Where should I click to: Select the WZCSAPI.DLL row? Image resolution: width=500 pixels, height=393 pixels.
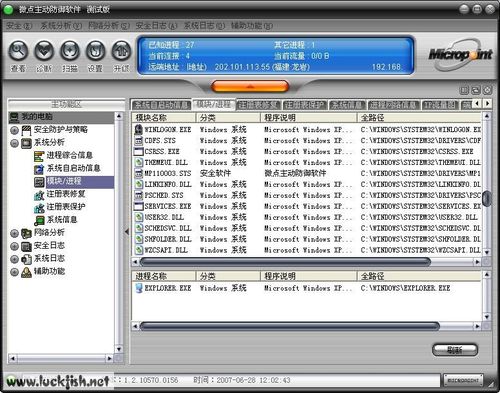tap(307, 250)
